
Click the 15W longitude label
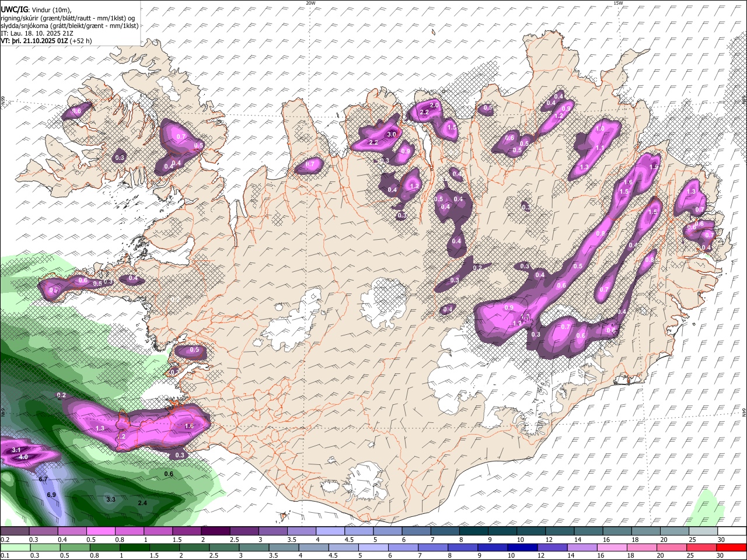[x=618, y=3]
